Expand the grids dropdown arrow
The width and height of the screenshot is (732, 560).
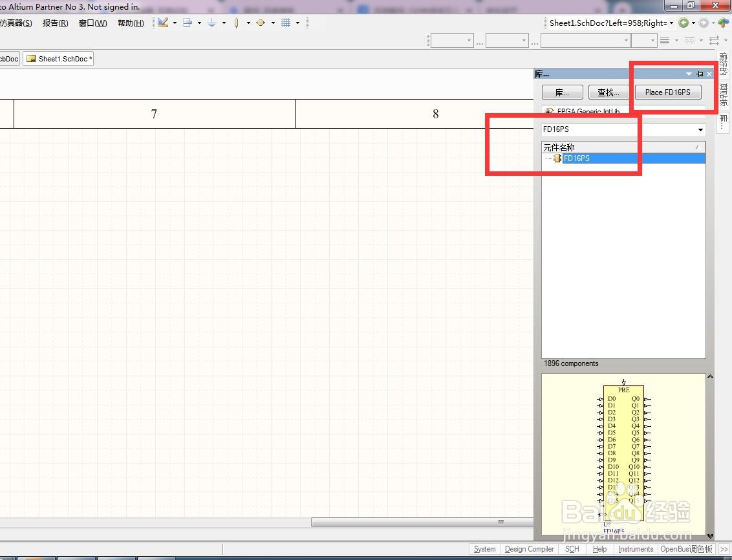(x=297, y=23)
